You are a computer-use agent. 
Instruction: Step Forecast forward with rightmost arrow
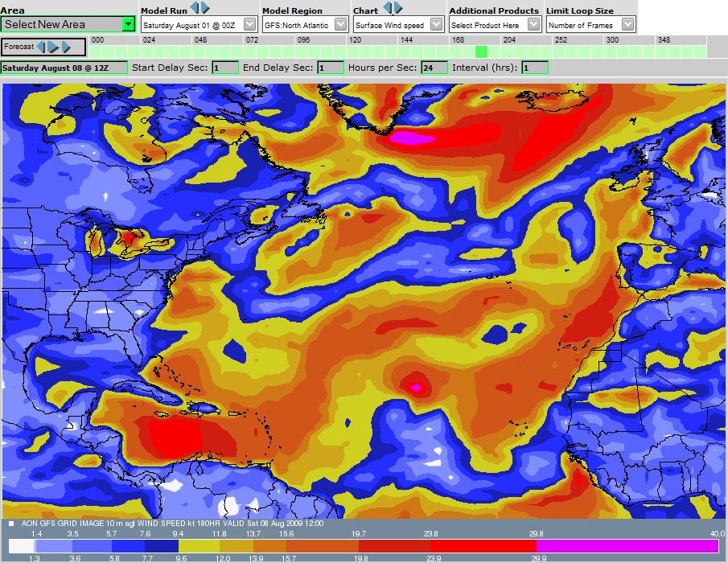[66, 47]
